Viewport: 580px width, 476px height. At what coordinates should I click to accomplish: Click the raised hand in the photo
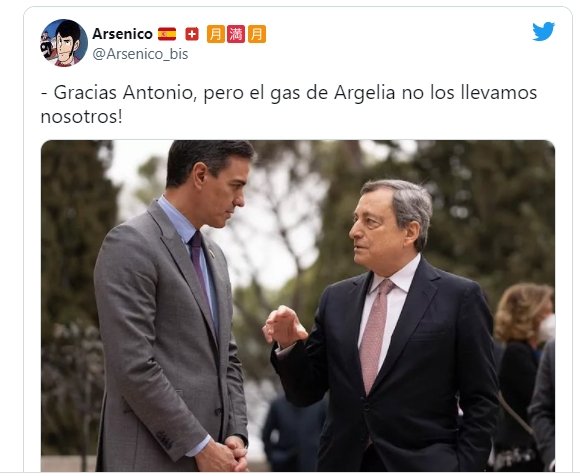pos(284,326)
